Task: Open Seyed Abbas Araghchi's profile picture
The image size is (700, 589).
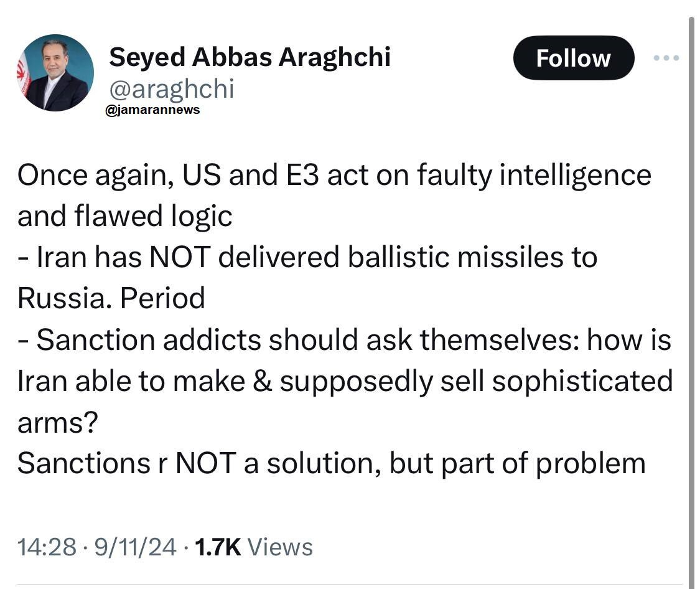Action: click(55, 73)
